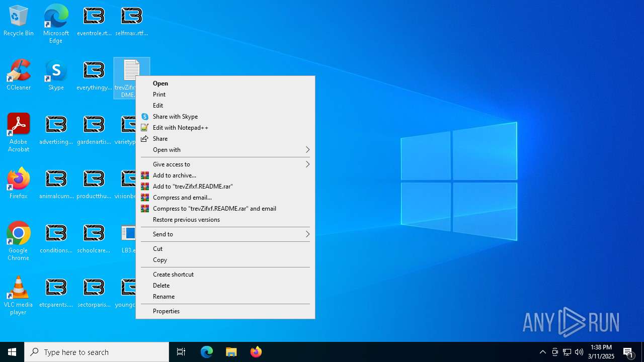644x362 pixels.
Task: Expand the Give access to submenu
Action: (225, 164)
